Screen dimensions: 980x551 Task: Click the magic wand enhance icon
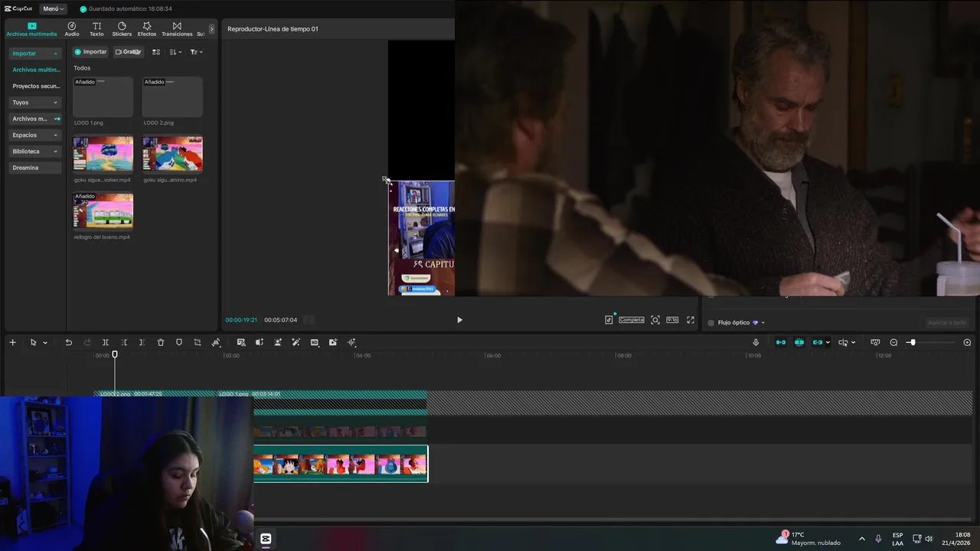[296, 342]
